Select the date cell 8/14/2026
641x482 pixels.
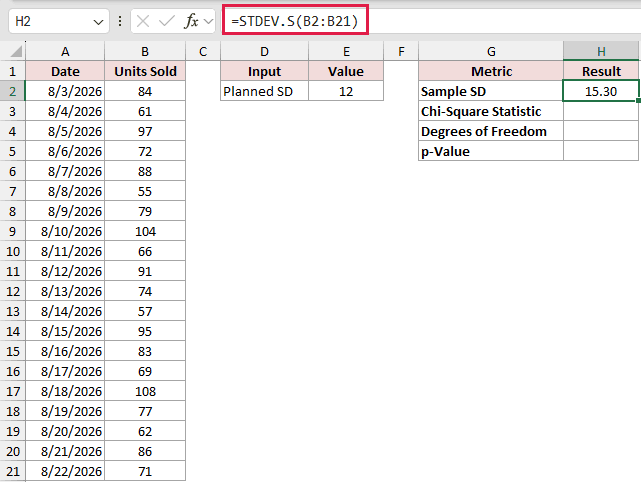65,311
